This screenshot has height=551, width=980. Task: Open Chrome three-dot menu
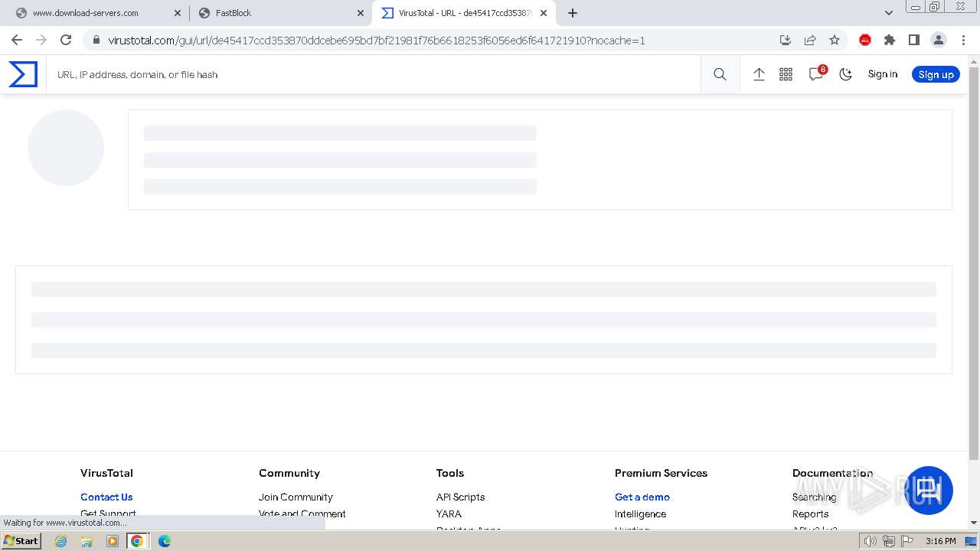coord(962,40)
